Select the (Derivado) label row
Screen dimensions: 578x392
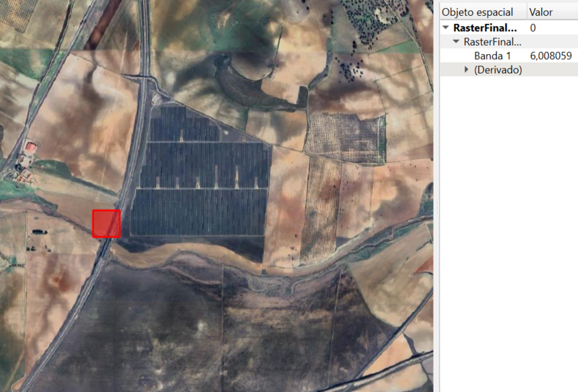(x=509, y=69)
